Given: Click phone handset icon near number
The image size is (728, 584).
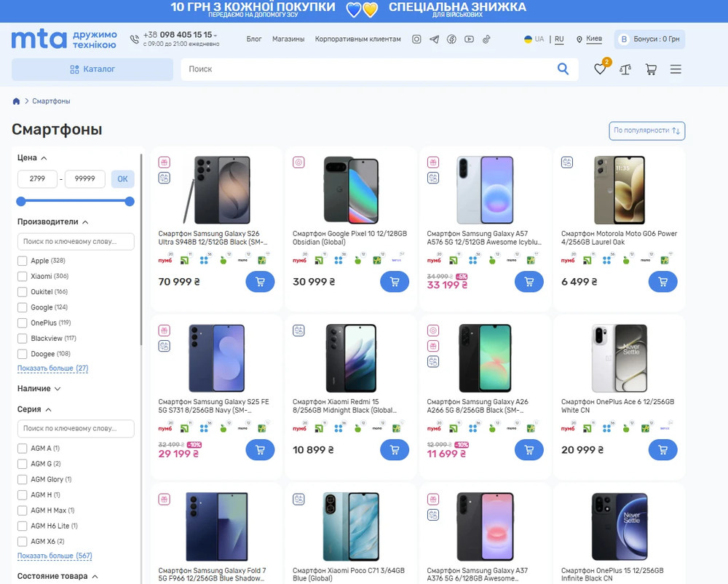Looking at the screenshot, I should [135, 39].
